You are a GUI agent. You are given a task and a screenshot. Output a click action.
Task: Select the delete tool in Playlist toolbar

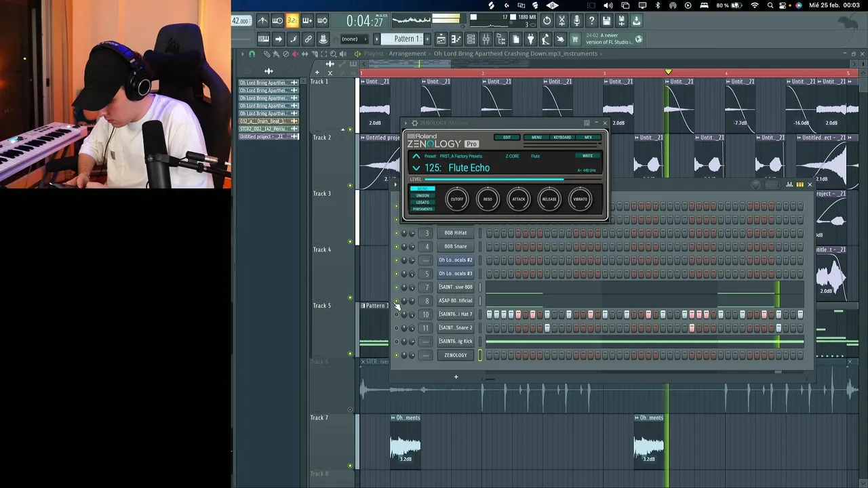coord(285,54)
